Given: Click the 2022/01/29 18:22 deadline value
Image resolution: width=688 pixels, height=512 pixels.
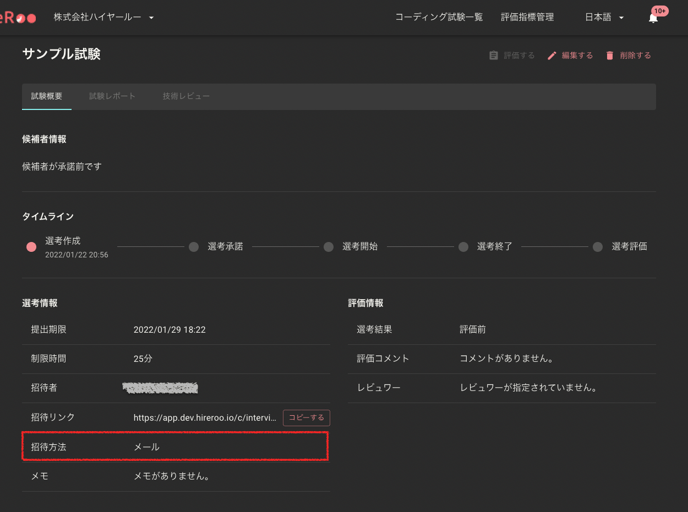Looking at the screenshot, I should point(169,330).
